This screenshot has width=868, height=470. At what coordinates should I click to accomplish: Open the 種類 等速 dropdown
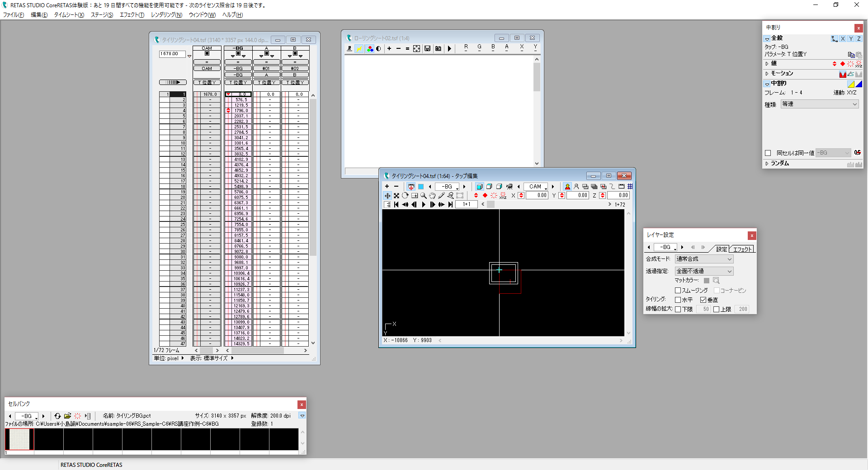point(819,104)
